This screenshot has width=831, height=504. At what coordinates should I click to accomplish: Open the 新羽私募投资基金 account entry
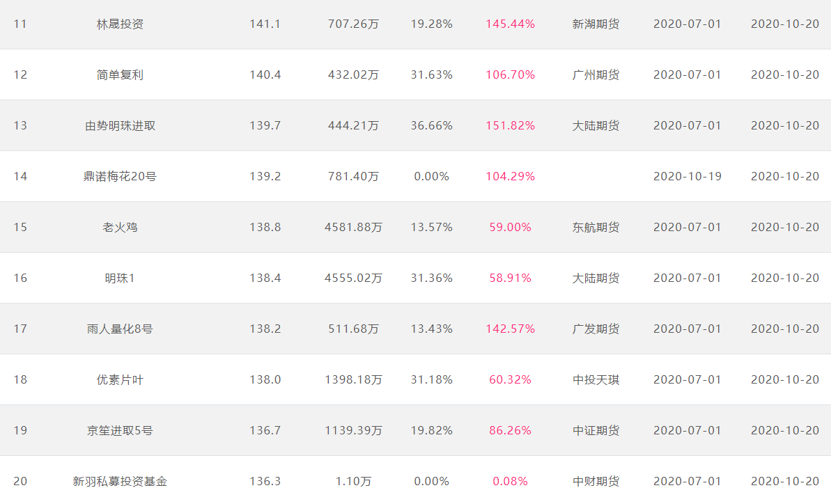coord(120,482)
